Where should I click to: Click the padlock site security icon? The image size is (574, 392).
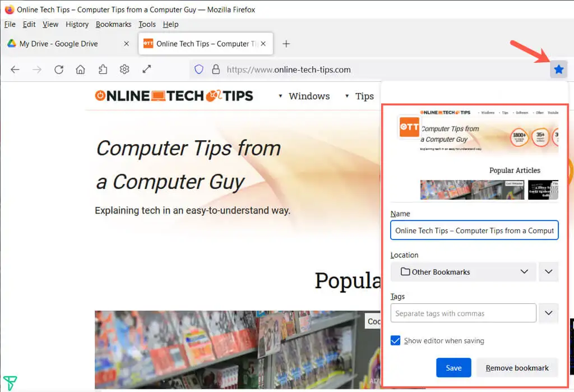pyautogui.click(x=215, y=70)
